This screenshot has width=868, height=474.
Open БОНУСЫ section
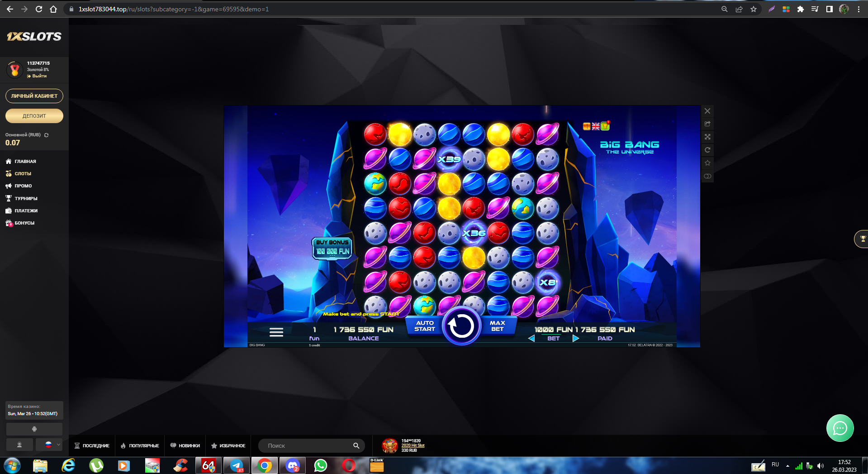click(20, 223)
